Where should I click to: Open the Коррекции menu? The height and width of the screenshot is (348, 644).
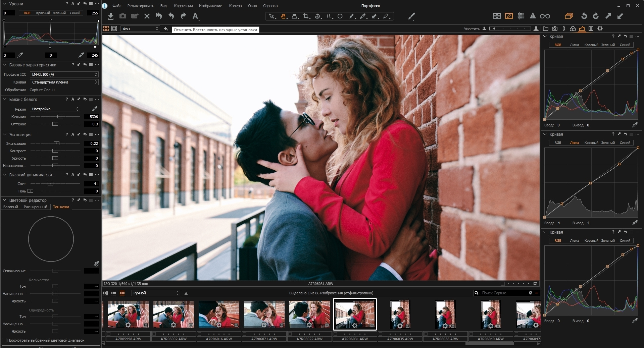click(x=183, y=6)
